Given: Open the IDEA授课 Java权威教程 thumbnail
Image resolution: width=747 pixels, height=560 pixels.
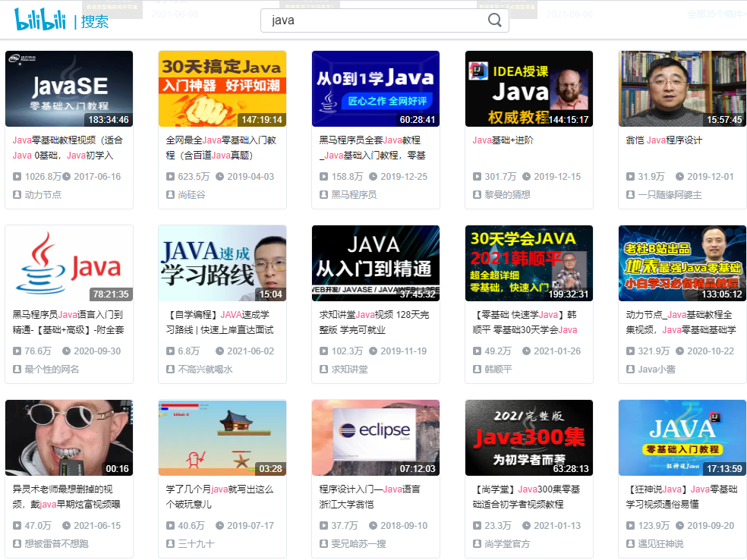Looking at the screenshot, I should pyautogui.click(x=529, y=89).
